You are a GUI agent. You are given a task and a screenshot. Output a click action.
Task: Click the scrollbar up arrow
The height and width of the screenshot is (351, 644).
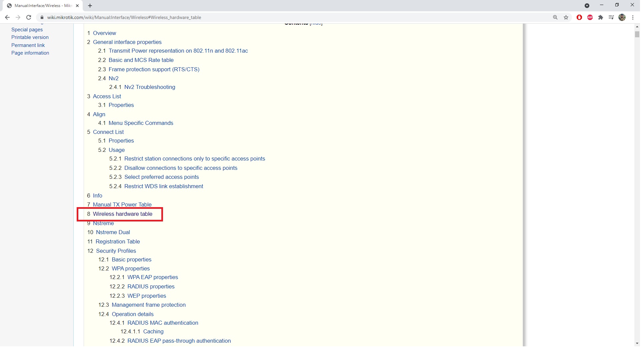tap(637, 26)
